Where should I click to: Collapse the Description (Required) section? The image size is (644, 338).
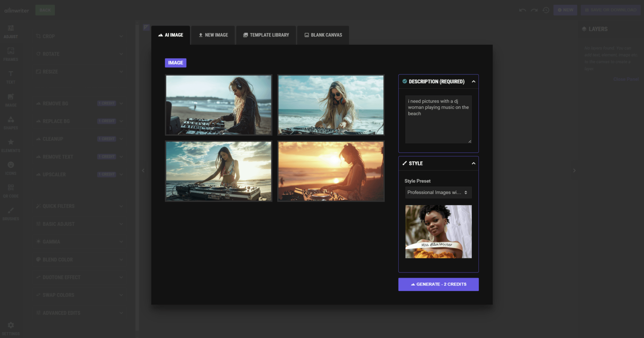pyautogui.click(x=473, y=82)
